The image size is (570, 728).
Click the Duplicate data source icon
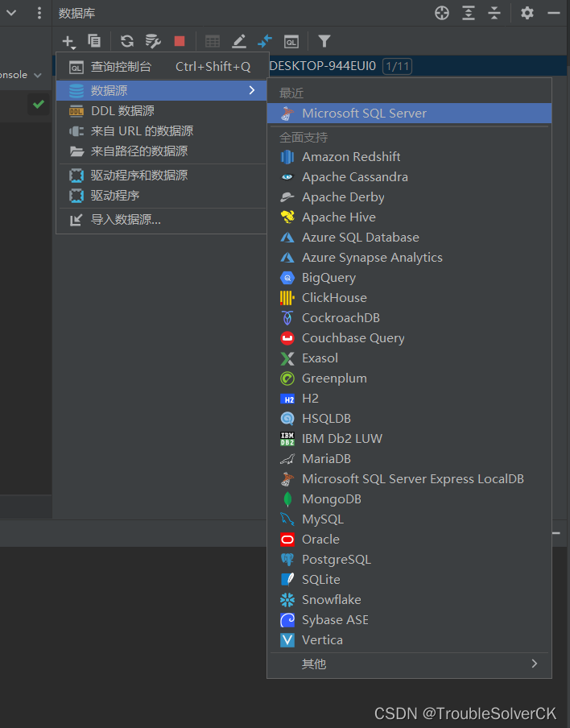[94, 41]
